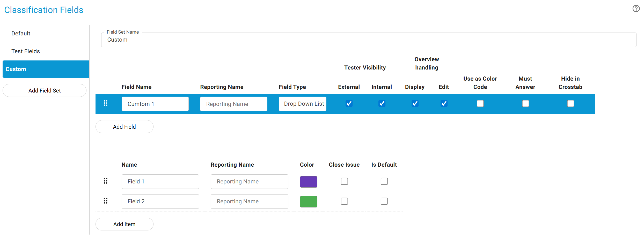Enable the Must Answer checkbox

525,104
